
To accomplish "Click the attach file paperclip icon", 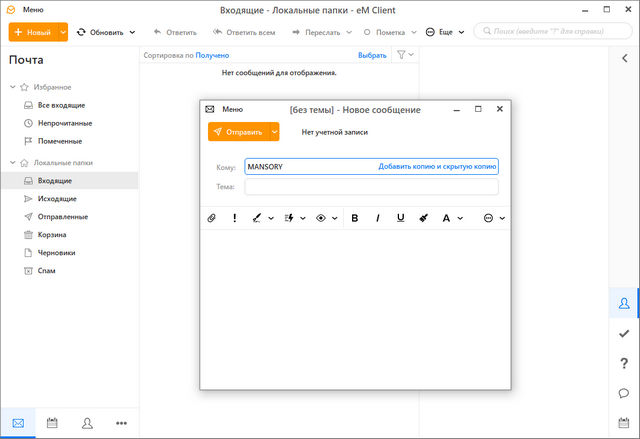I will [x=211, y=217].
